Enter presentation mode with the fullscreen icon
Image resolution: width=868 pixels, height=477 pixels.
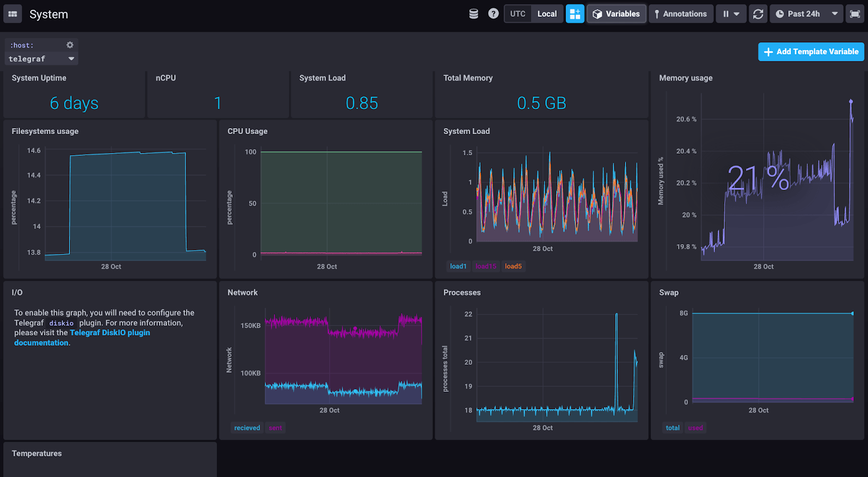pos(855,14)
